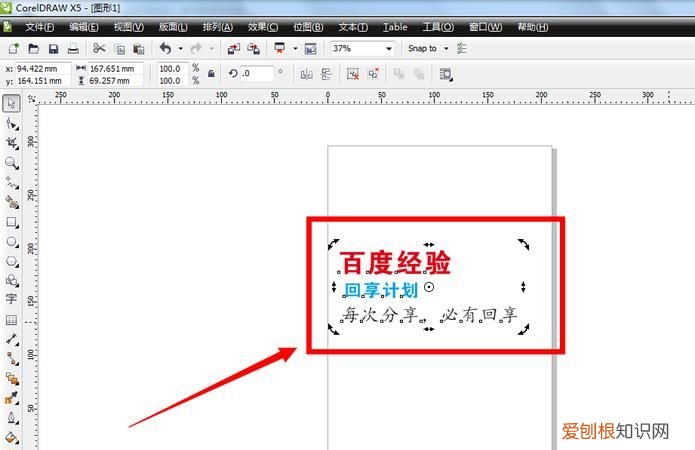This screenshot has width=695, height=450.
Task: Select the Fill bucket tool
Action: click(12, 438)
